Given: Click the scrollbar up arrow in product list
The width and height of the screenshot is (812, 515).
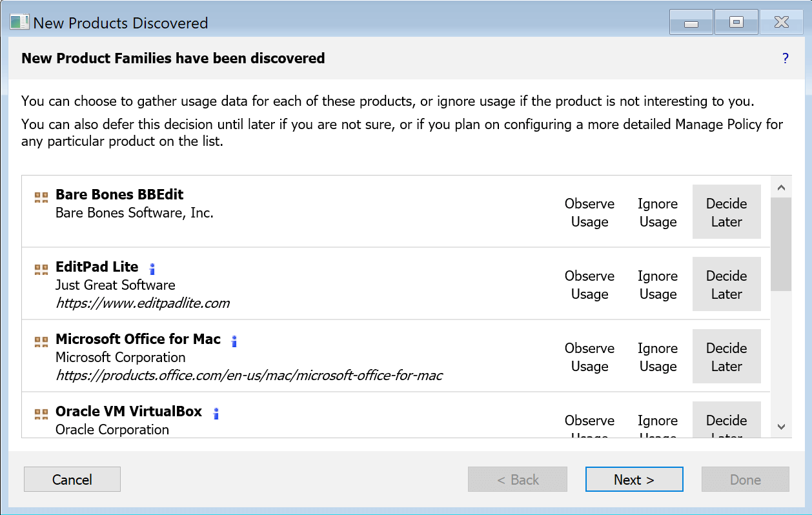Looking at the screenshot, I should coord(781,188).
